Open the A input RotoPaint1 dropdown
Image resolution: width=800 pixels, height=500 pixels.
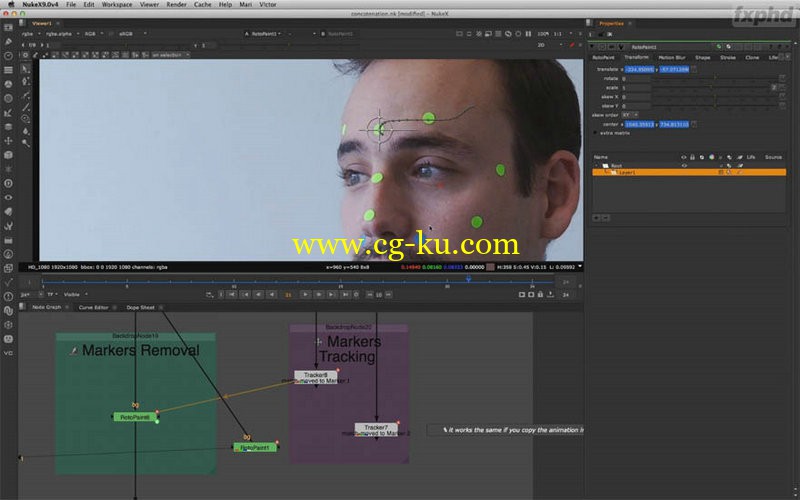264,34
